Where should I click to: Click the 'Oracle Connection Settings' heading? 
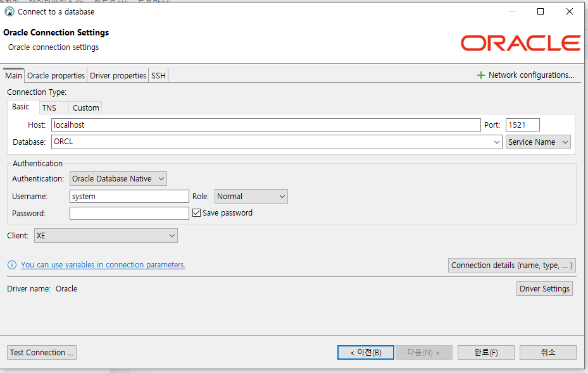pos(56,33)
